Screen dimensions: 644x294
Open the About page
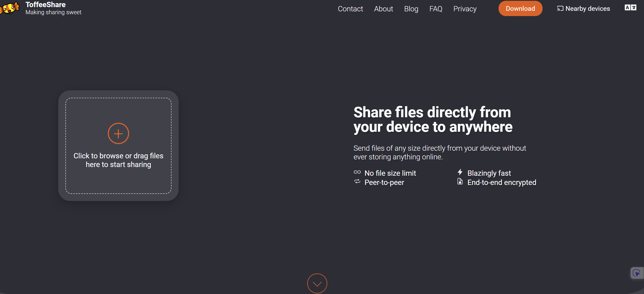(x=383, y=9)
